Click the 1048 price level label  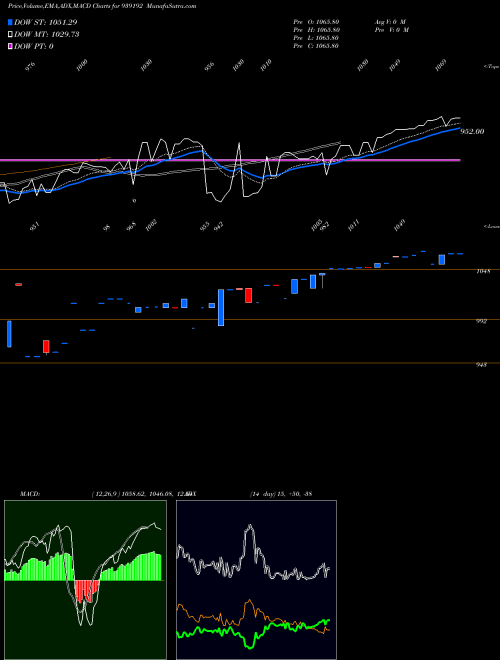pos(482,271)
